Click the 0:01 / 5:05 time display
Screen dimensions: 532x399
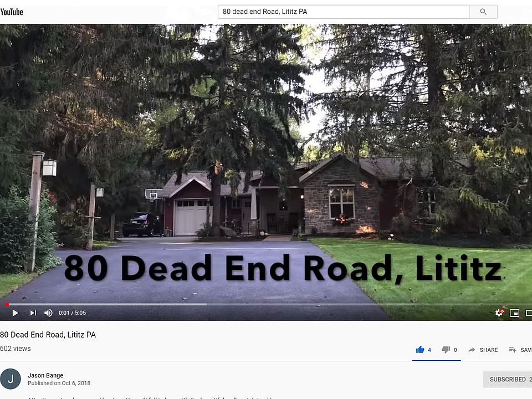(x=72, y=313)
